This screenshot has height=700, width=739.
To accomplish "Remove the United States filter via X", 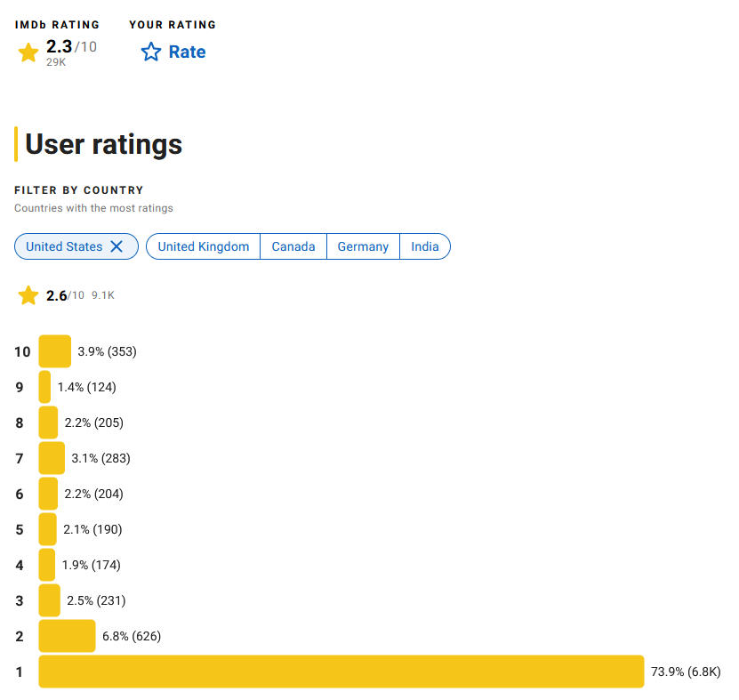I will click(x=116, y=246).
